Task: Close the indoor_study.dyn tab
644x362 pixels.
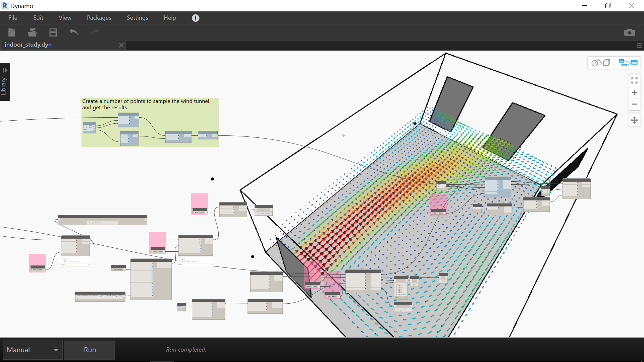Action: pyautogui.click(x=121, y=45)
